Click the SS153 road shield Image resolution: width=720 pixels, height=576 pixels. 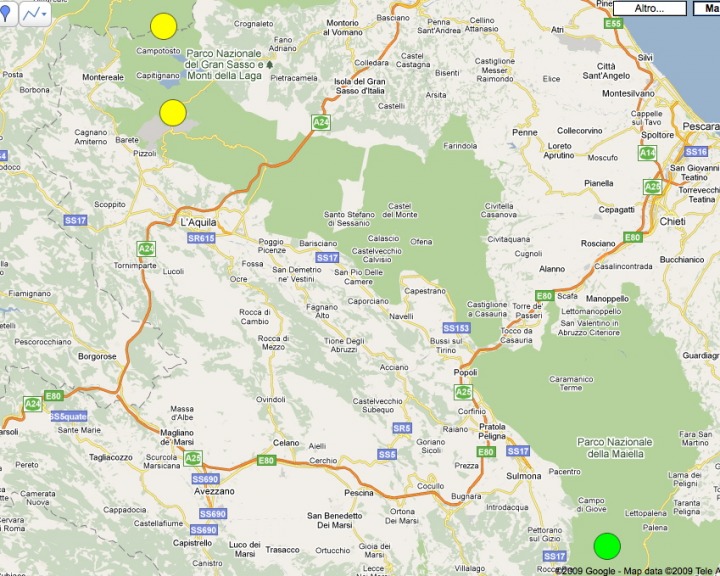click(x=456, y=328)
